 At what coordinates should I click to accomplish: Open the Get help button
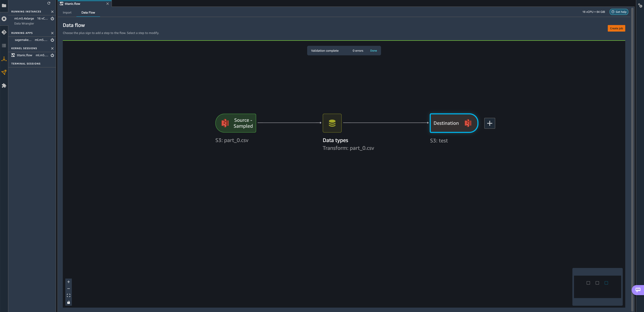coord(619,12)
